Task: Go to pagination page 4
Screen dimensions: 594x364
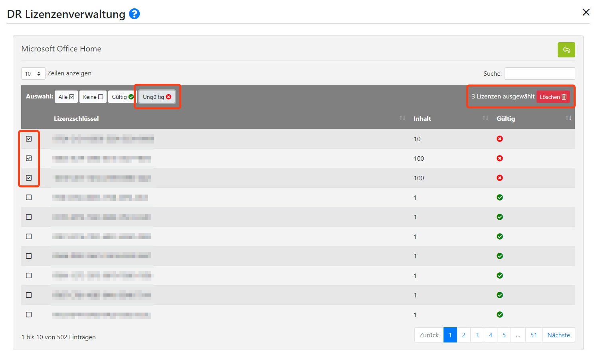Action: [x=491, y=335]
